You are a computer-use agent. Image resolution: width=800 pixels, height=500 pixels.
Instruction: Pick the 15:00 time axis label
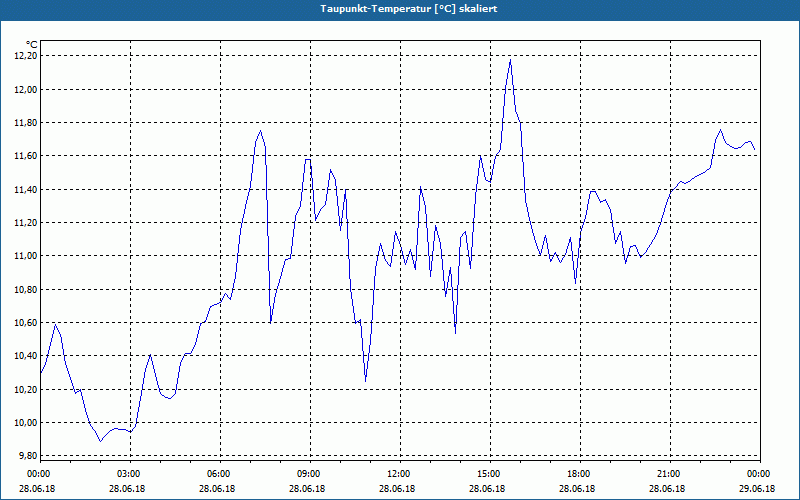(x=490, y=473)
